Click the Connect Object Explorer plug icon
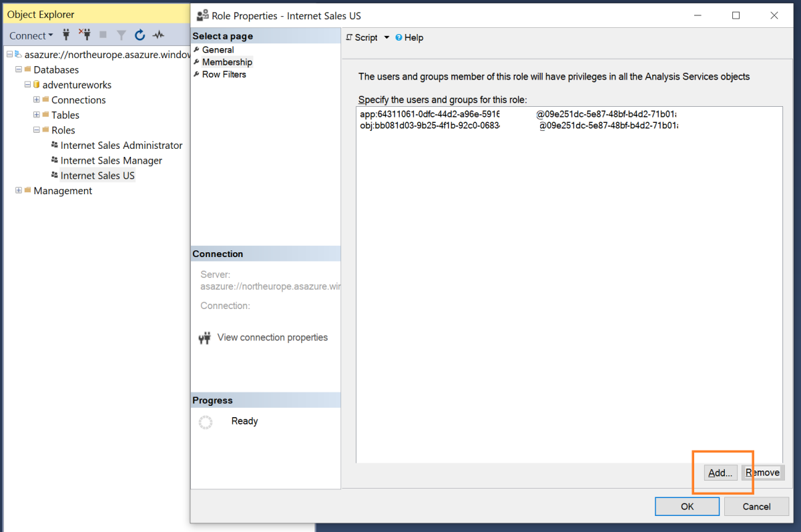 [66, 35]
